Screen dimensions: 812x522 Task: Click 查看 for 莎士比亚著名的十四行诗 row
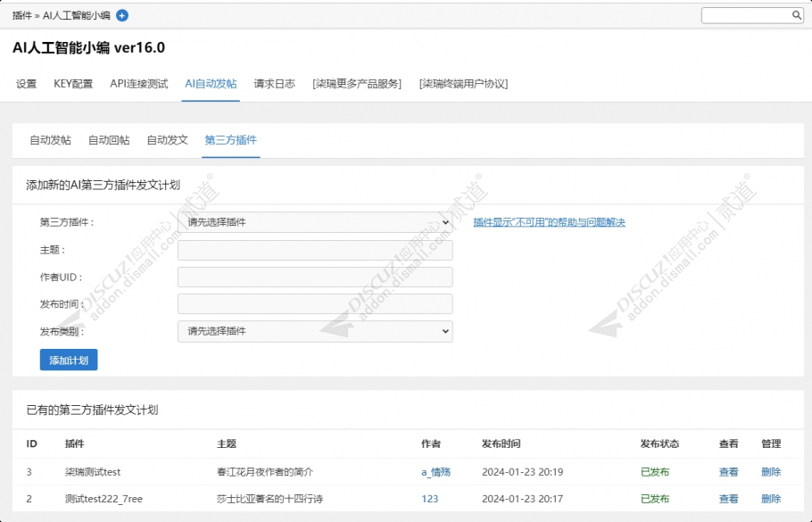729,499
